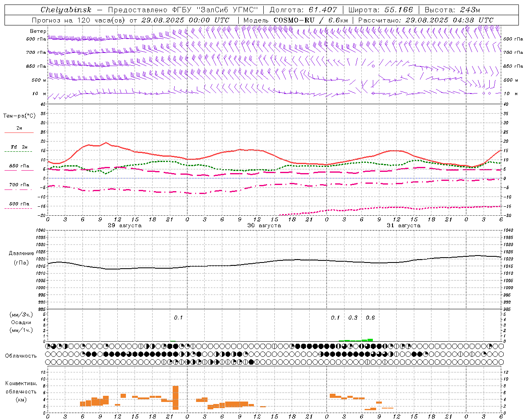Select the "Модель COSMO-RU / 6.6км" text
Image resolution: width=525 pixels, height=420 pixels.
pos(296,20)
